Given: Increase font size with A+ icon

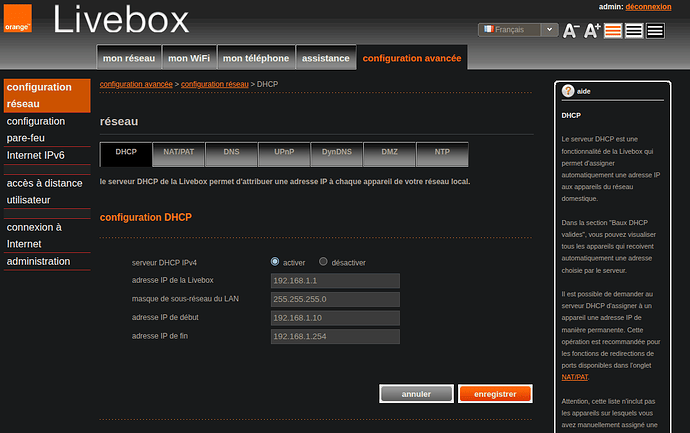Looking at the screenshot, I should click(x=592, y=30).
